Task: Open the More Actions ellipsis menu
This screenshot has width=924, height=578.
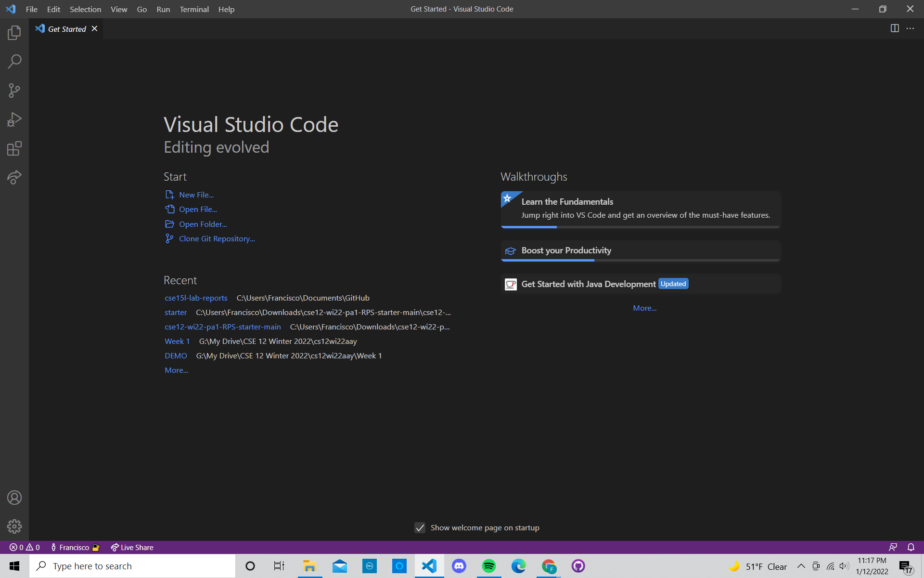Action: [x=910, y=28]
